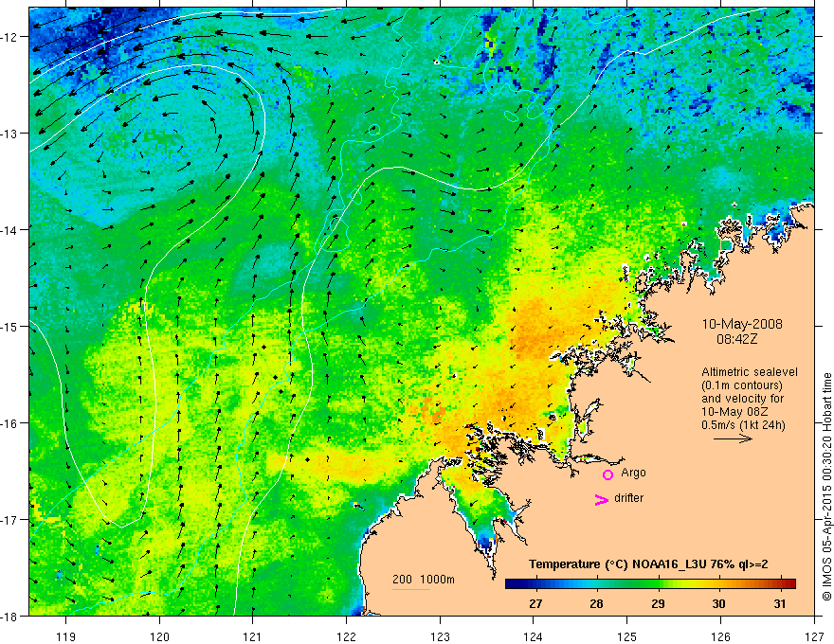Select the '08:42Z' time text
Image resolution: width=834 pixels, height=644 pixels.
tap(736, 339)
